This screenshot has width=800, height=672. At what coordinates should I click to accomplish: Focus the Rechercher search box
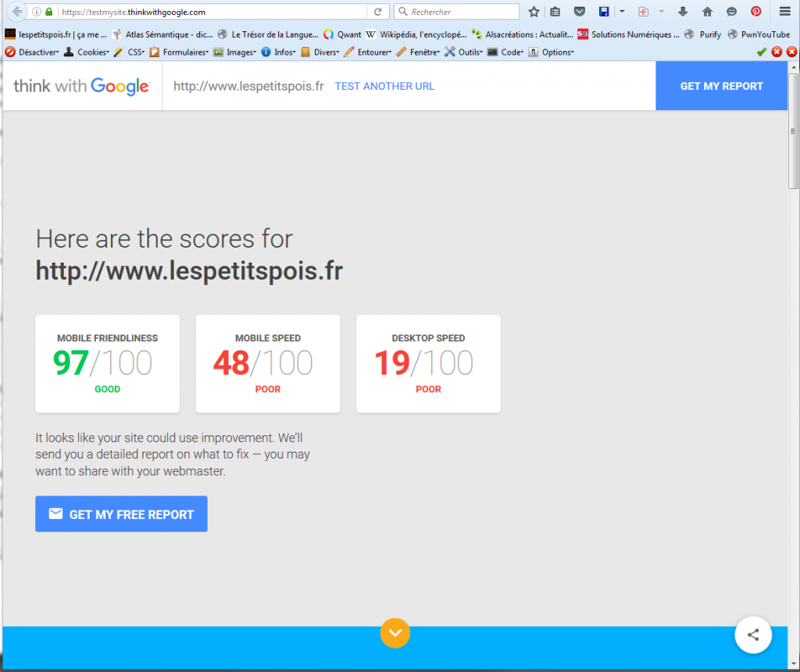click(x=456, y=12)
